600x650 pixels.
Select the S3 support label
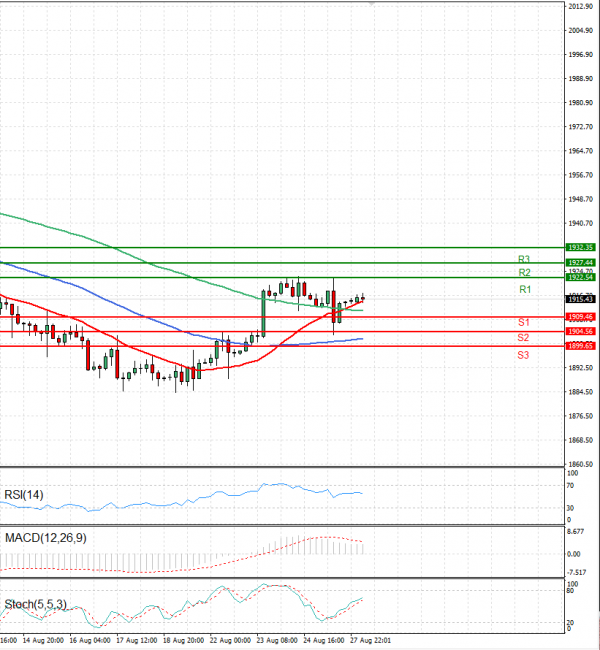coord(523,355)
